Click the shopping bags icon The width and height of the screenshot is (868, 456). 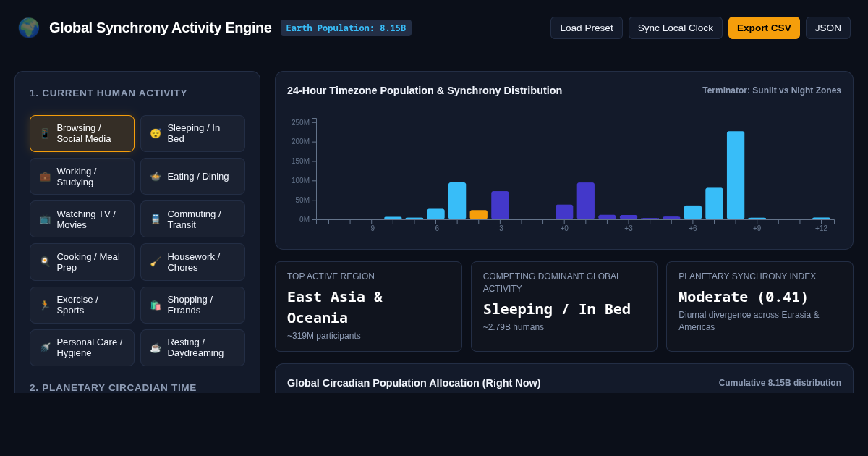pos(156,305)
